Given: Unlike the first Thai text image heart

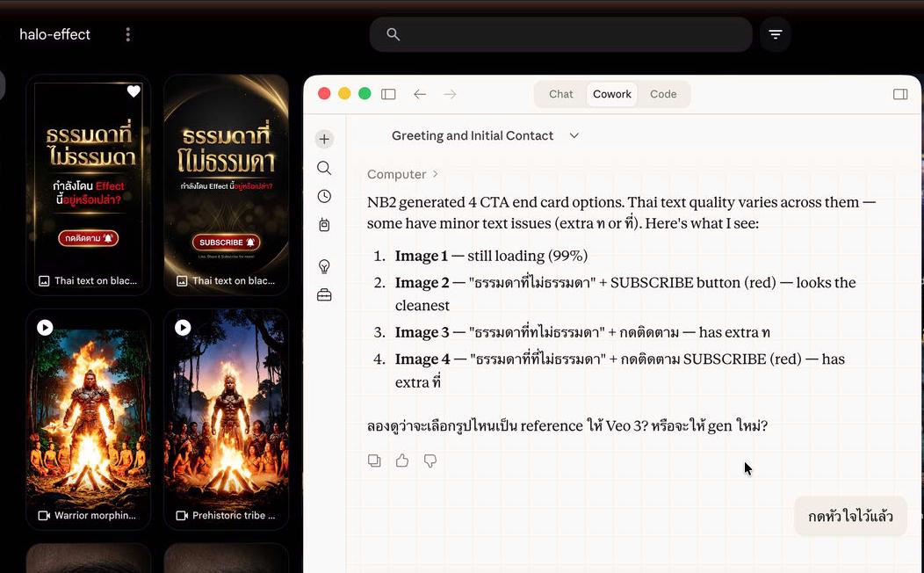Looking at the screenshot, I should click(134, 91).
